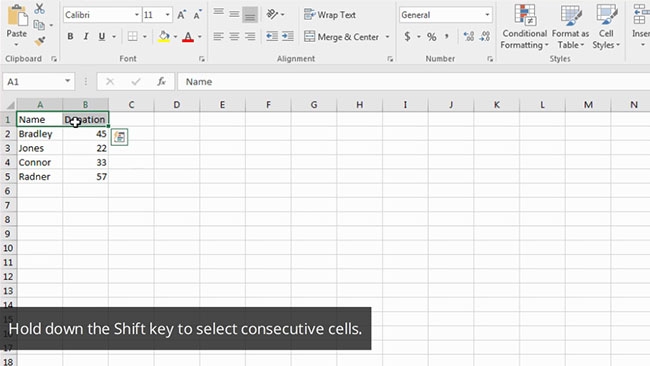Click Decrease Decimal icon
650x366 pixels.
[x=485, y=36]
